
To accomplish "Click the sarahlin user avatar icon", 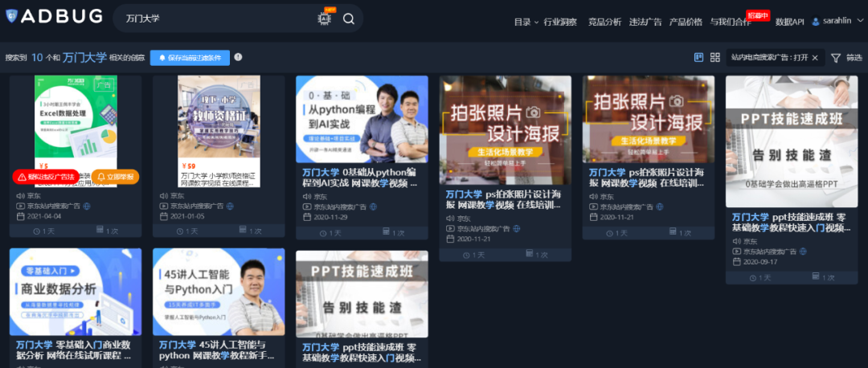I will [x=816, y=22].
